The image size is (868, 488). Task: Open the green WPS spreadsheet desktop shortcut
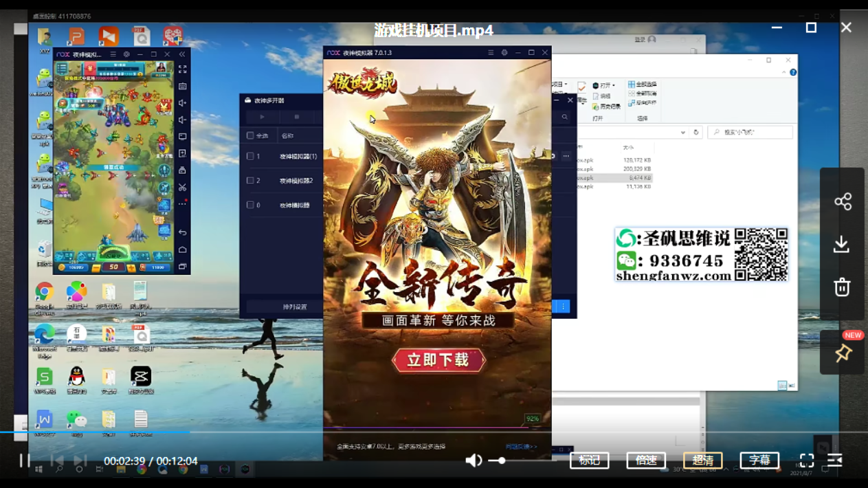tap(45, 380)
